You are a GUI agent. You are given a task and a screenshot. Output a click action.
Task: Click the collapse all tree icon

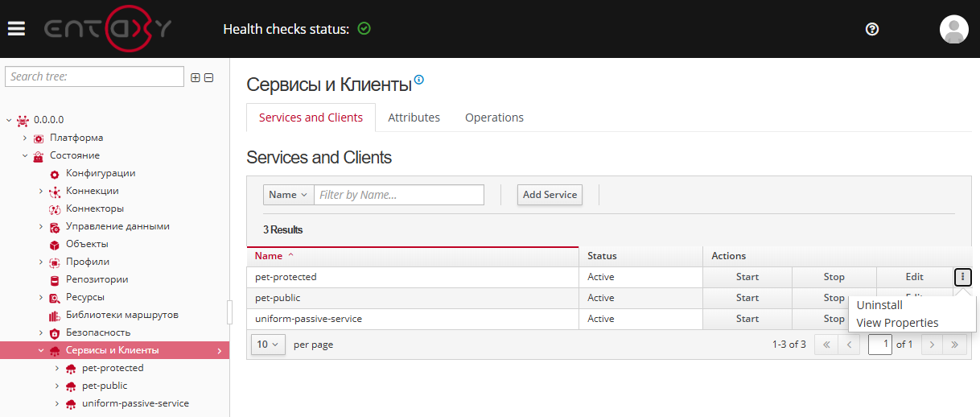(208, 77)
